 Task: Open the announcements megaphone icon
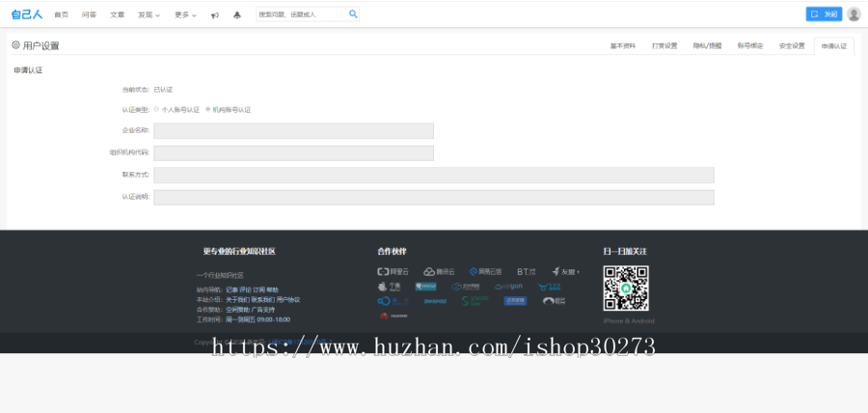[x=215, y=14]
